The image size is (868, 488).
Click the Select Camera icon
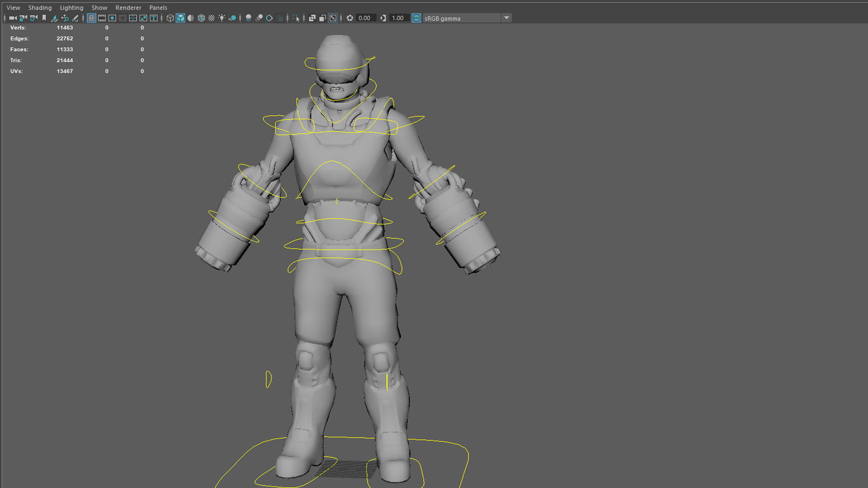pyautogui.click(x=13, y=18)
